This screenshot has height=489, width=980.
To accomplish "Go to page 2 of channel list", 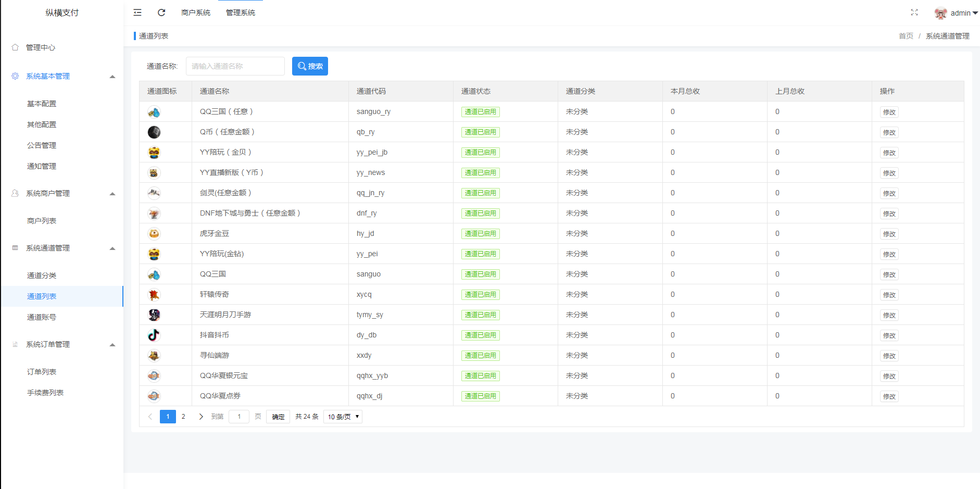I will pos(183,417).
